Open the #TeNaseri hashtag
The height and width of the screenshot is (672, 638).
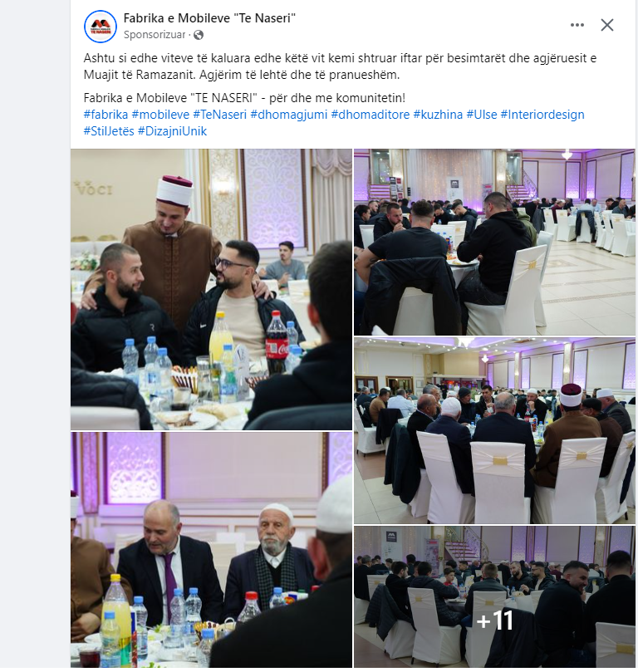220,115
